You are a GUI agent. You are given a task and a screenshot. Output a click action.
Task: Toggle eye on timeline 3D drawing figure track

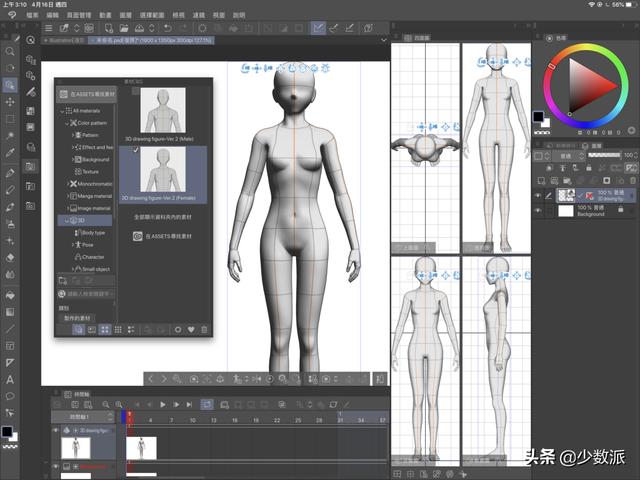(x=56, y=430)
